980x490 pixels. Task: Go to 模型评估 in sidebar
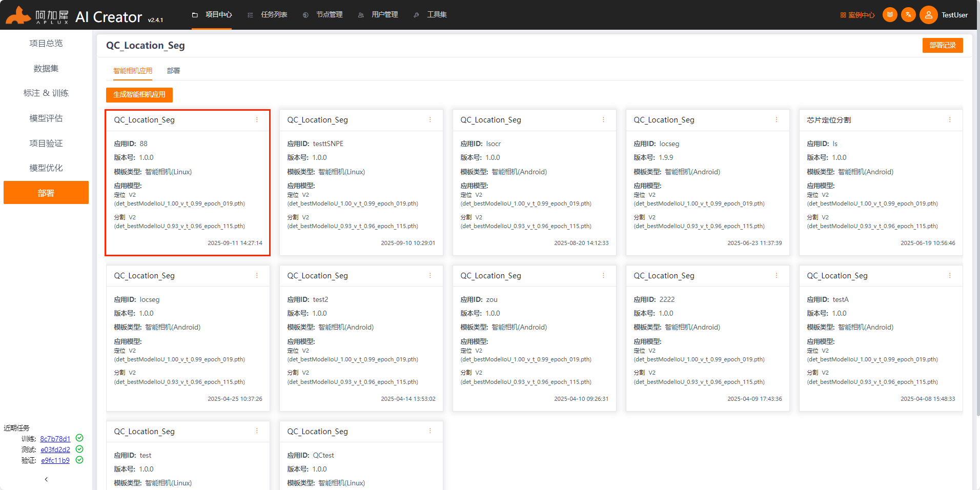pyautogui.click(x=46, y=118)
